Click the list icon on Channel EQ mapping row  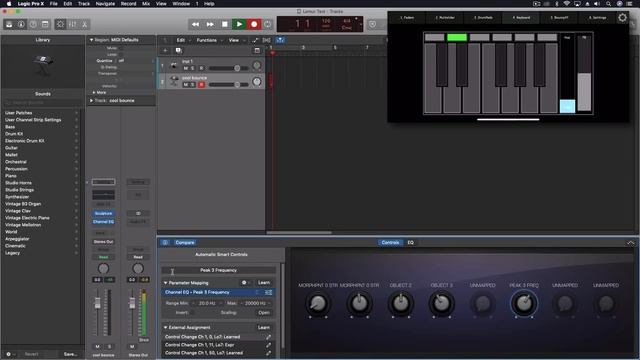click(268, 292)
